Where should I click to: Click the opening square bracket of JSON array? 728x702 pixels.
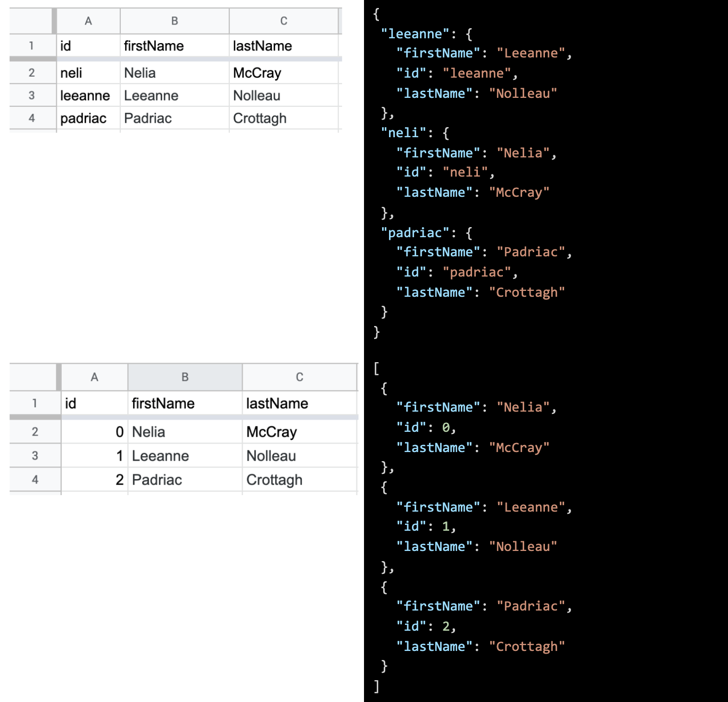[377, 369]
